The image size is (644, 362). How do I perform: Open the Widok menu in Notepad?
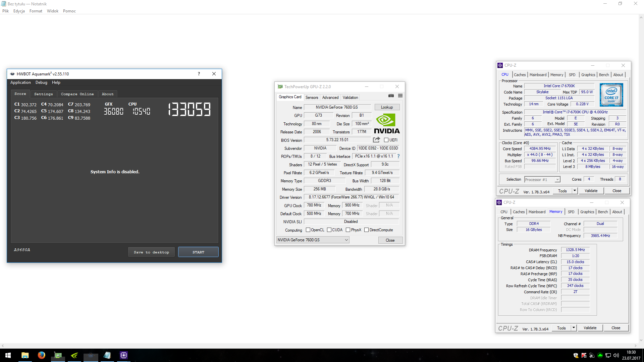(53, 11)
